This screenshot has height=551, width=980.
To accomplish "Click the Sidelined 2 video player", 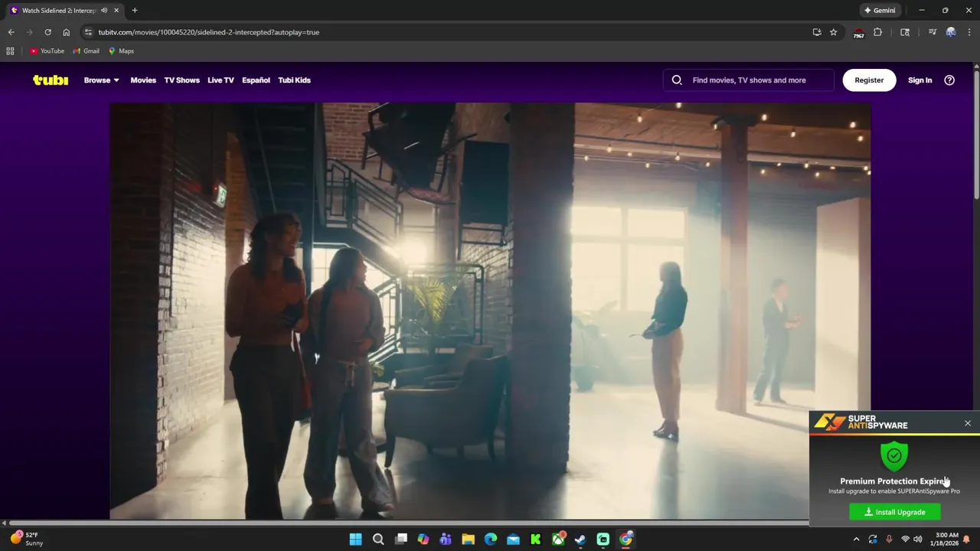I will pos(490,311).
